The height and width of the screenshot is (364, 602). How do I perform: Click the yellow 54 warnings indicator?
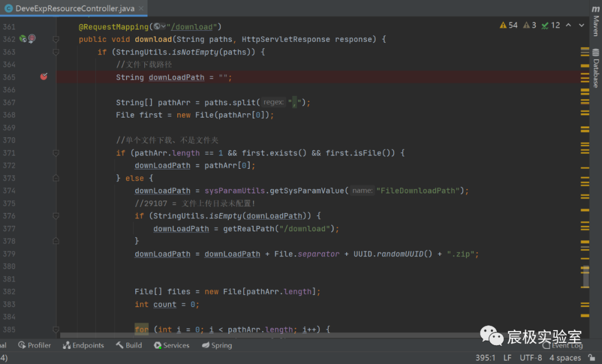508,25
